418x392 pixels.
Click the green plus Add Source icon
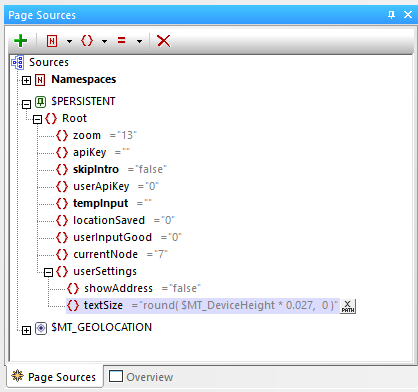coord(21,41)
